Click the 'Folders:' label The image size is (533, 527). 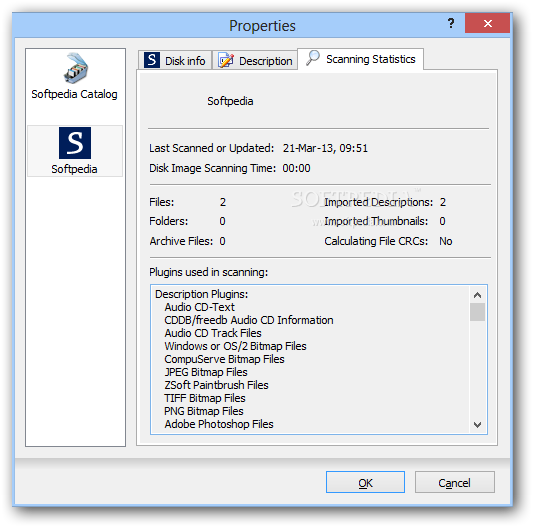[169, 221]
